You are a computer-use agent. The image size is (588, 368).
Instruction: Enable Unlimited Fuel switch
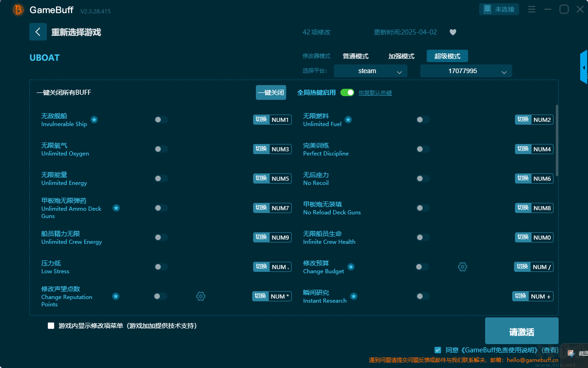pos(423,120)
